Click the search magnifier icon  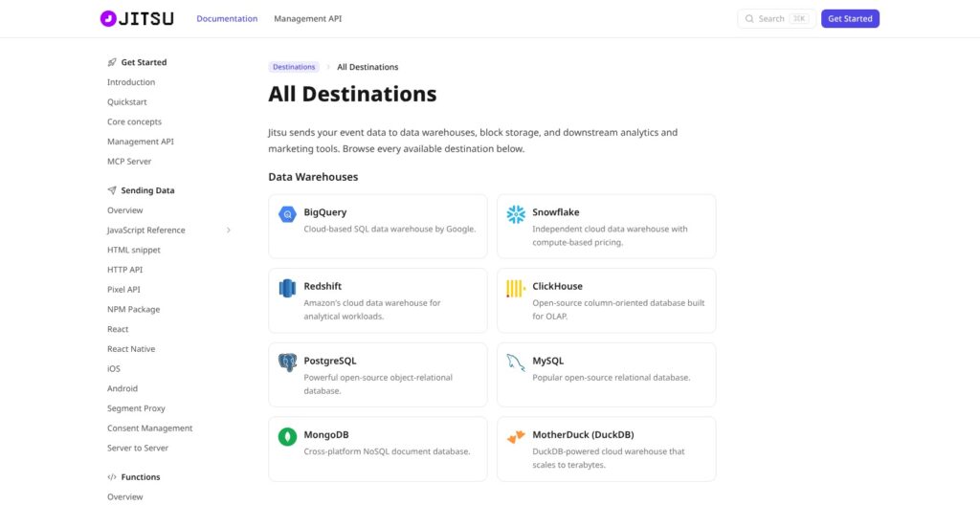pyautogui.click(x=749, y=19)
